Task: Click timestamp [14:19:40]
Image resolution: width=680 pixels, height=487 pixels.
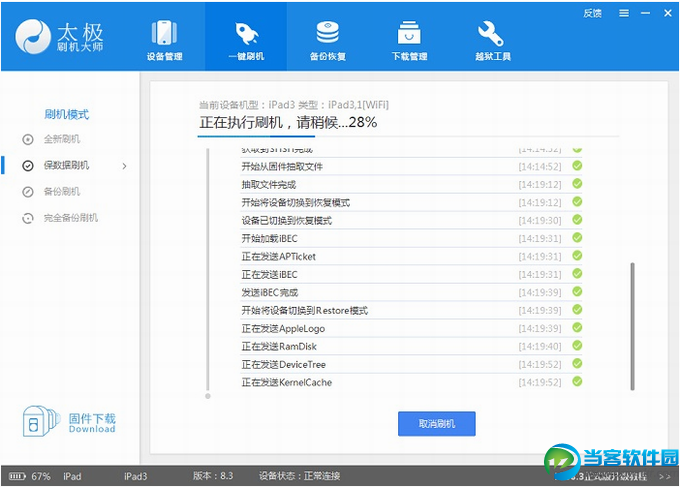Action: 540,346
